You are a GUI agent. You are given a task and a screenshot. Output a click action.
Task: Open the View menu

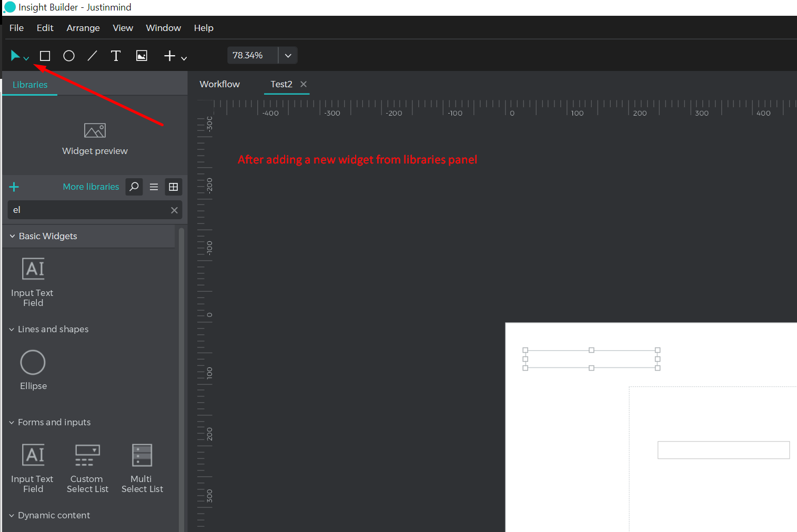123,28
